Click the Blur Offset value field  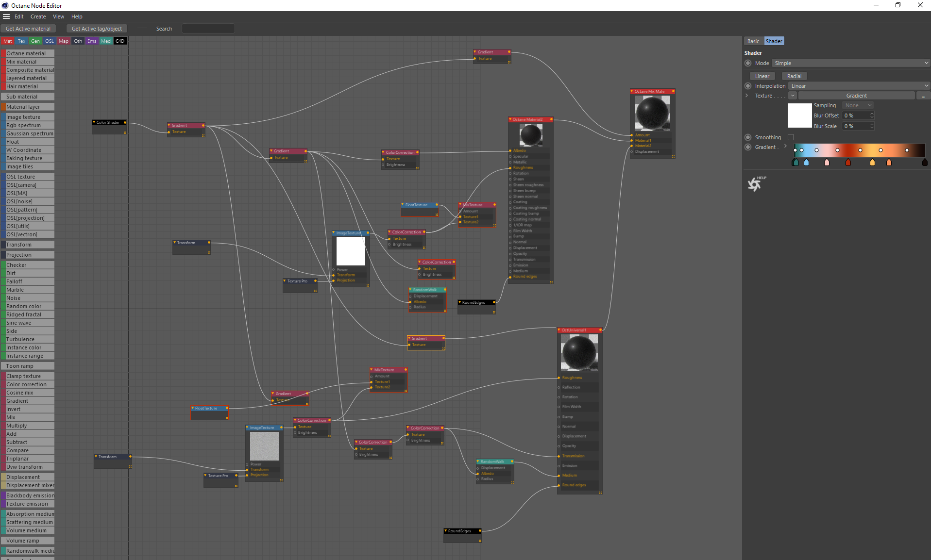coord(856,115)
